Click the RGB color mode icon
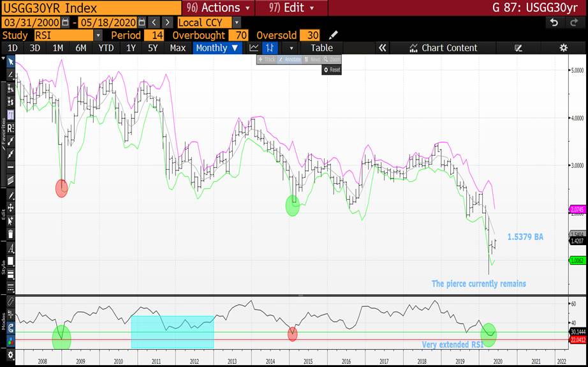 click(10, 341)
